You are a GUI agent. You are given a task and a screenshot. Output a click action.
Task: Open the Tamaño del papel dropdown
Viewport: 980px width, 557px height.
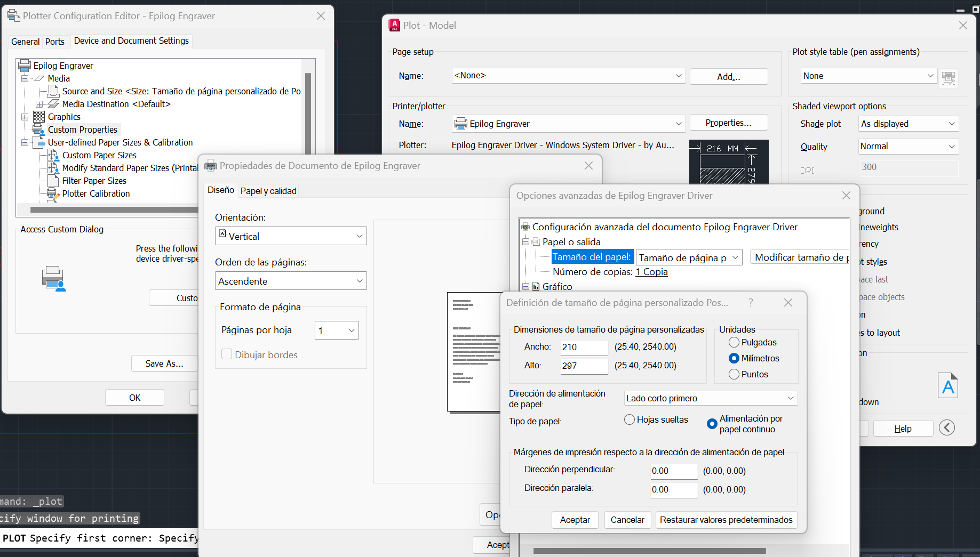pyautogui.click(x=689, y=257)
